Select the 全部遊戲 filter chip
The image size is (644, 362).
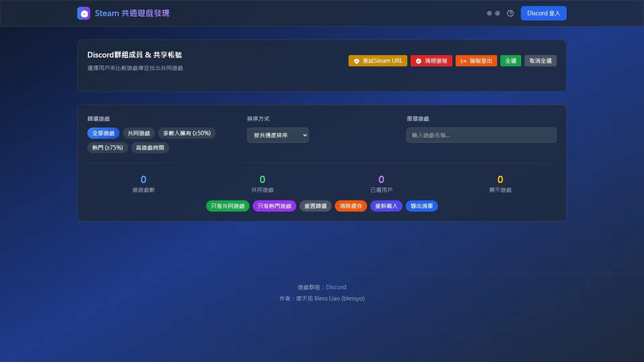103,133
